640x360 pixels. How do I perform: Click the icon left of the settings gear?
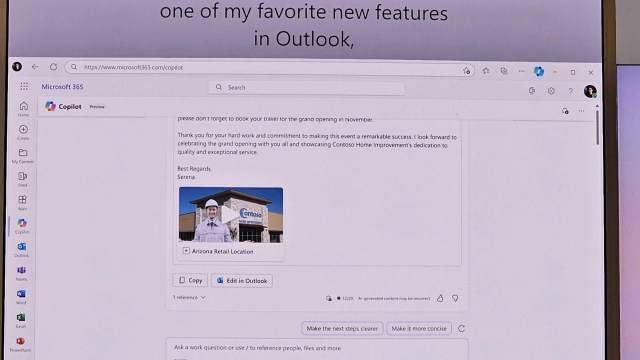(x=532, y=91)
